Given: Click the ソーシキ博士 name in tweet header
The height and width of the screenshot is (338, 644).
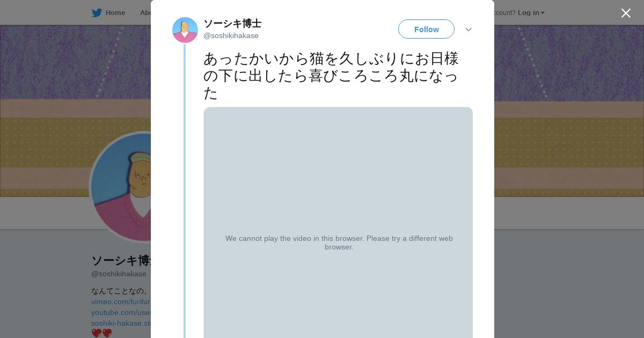Looking at the screenshot, I should pos(232,24).
